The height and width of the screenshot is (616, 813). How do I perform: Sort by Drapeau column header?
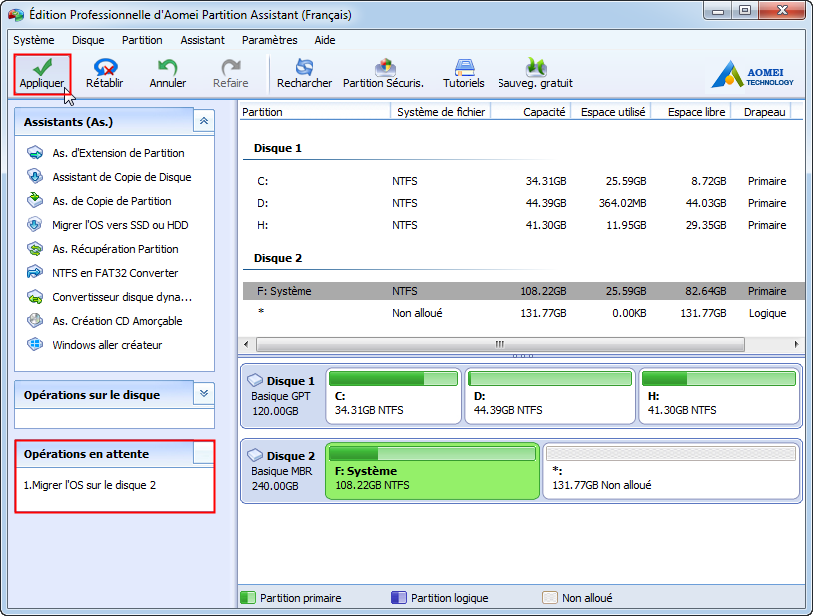(761, 111)
